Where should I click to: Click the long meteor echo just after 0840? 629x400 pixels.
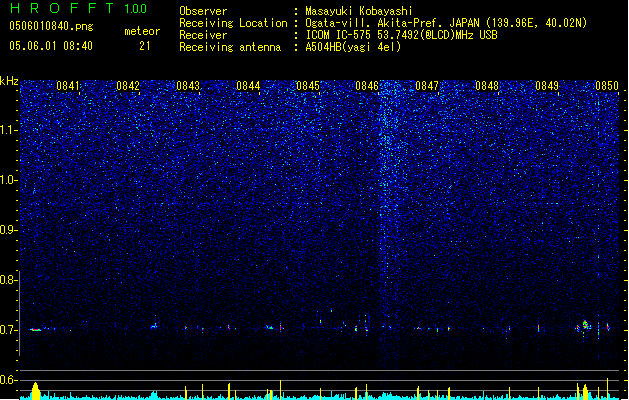point(36,329)
